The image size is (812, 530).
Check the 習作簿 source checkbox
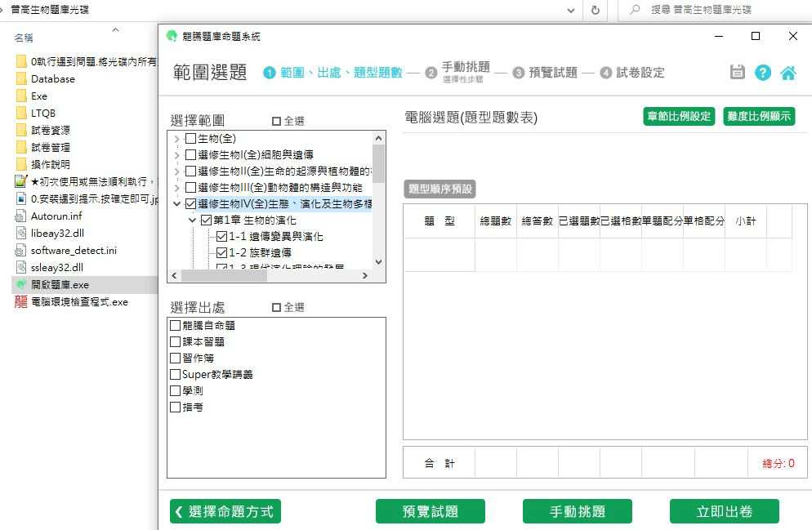[x=175, y=358]
